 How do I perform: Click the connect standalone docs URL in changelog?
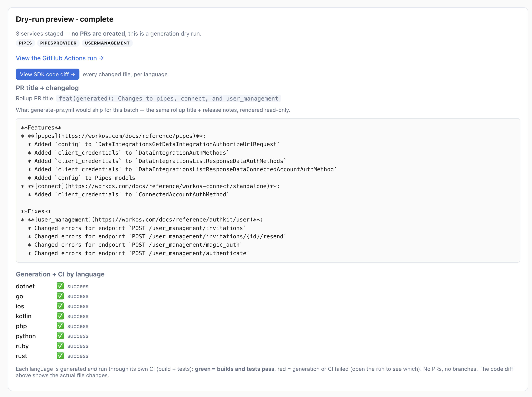(167, 186)
